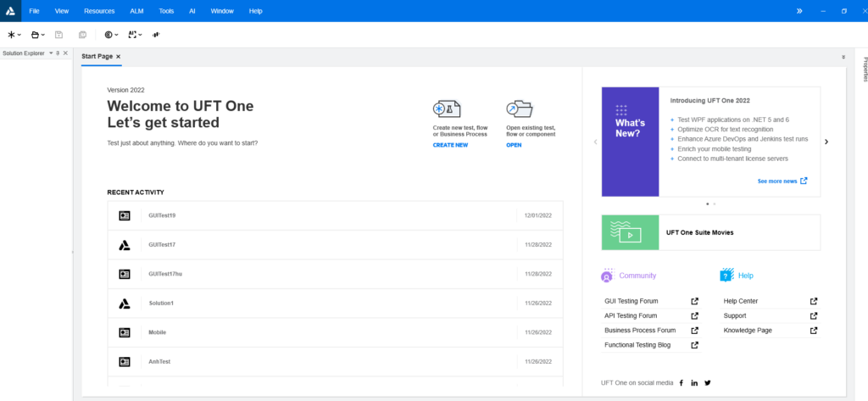Open the Help Center link
868x401 pixels.
pyautogui.click(x=741, y=301)
